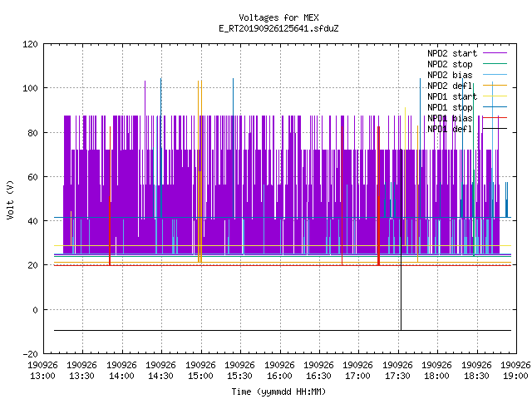
Task: Click the 'NPD2 defl' legend label
Action: coord(450,86)
